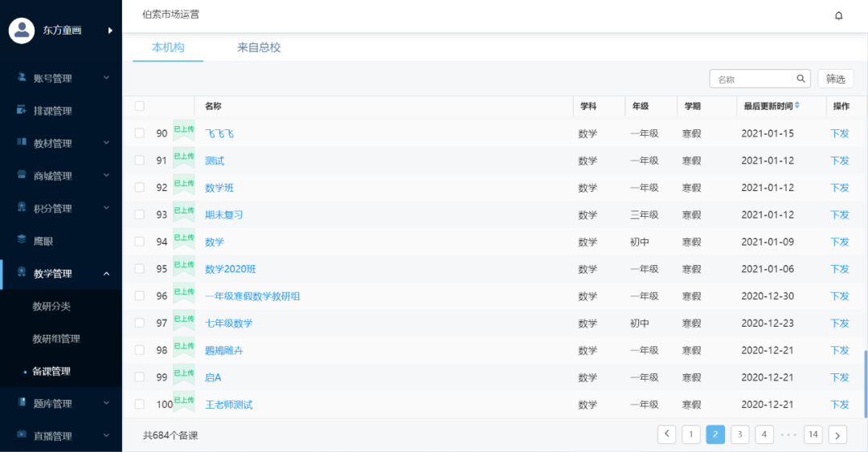Expand the 直播管理 menu chevron
Image resolution: width=868 pixels, height=452 pixels.
point(106,435)
